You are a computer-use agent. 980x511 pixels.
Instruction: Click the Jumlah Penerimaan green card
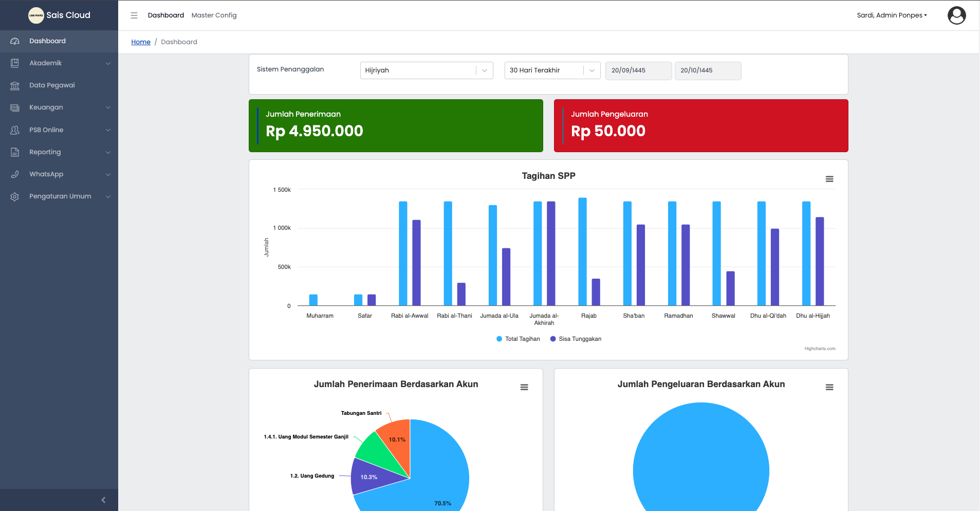tap(396, 125)
